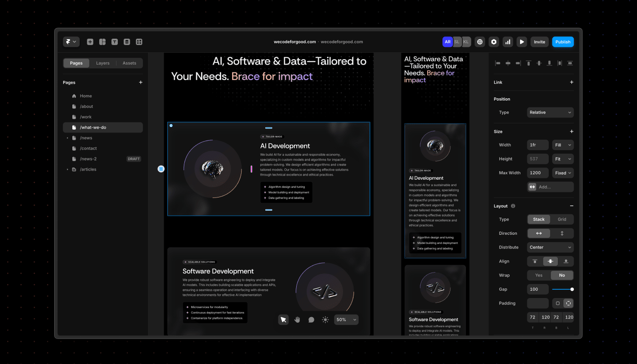Viewport: 637px width, 364px height.
Task: Open the Distribute Center dropdown
Action: [x=550, y=248]
